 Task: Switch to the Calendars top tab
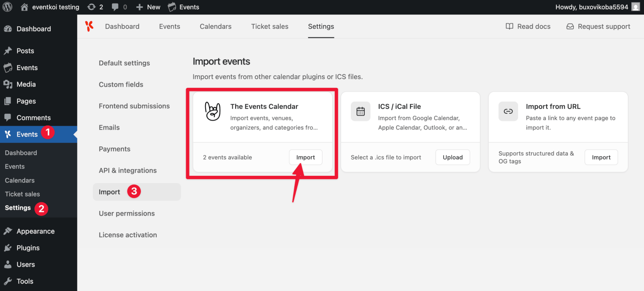(216, 26)
